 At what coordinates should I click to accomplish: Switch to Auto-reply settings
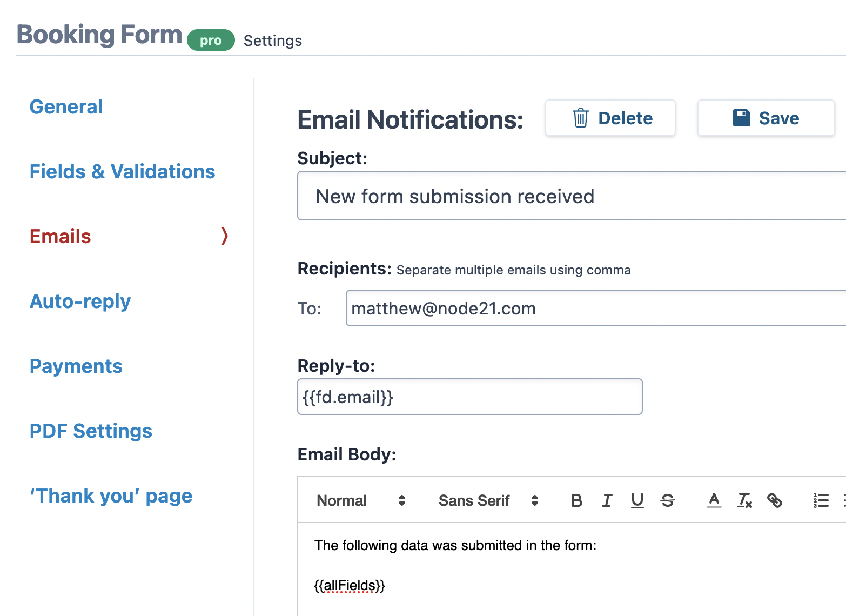click(80, 302)
